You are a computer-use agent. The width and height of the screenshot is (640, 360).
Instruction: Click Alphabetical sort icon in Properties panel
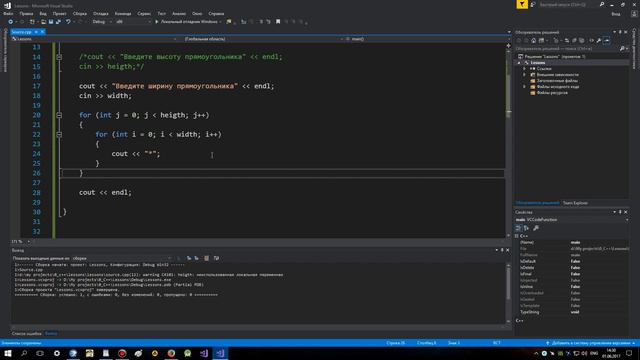pyautogui.click(x=527, y=228)
